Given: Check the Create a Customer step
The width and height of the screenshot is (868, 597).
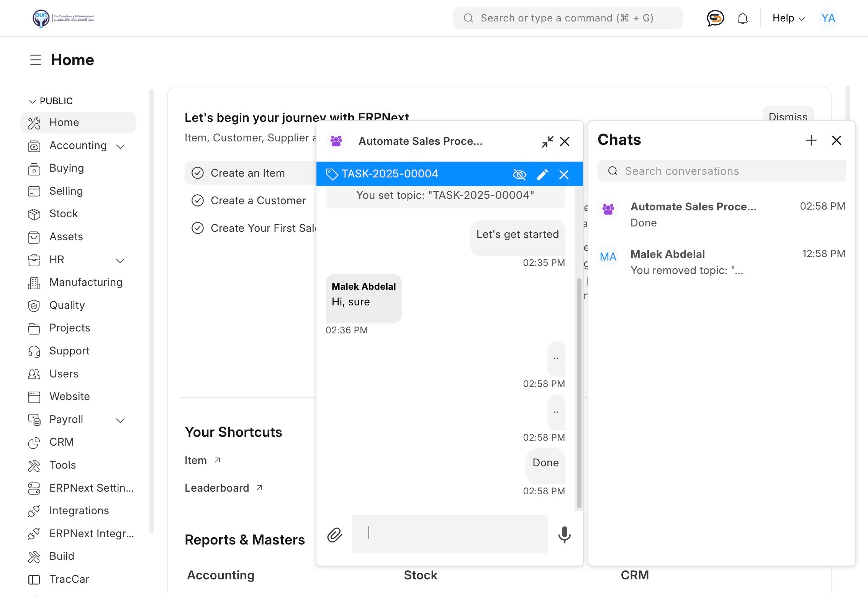Looking at the screenshot, I should click(198, 200).
